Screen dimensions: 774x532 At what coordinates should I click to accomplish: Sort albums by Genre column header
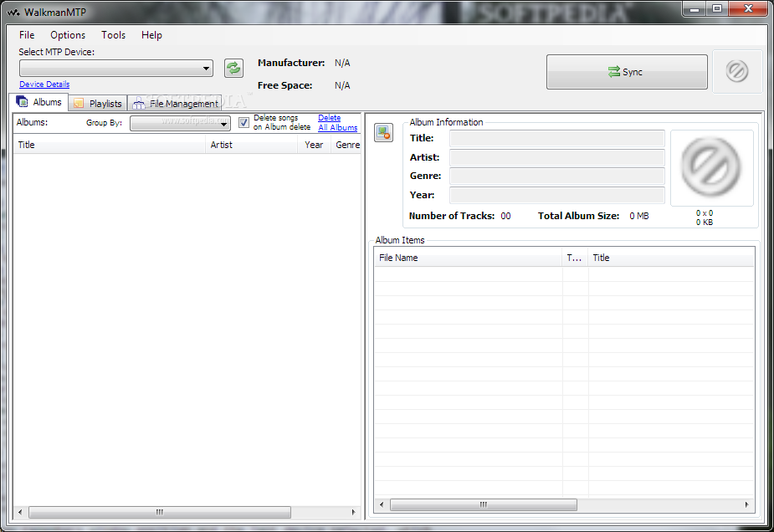coord(346,145)
